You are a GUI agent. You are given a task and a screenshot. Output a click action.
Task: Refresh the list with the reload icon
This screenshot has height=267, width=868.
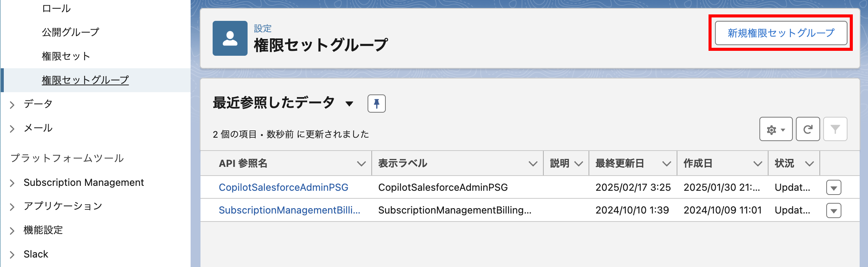click(808, 129)
